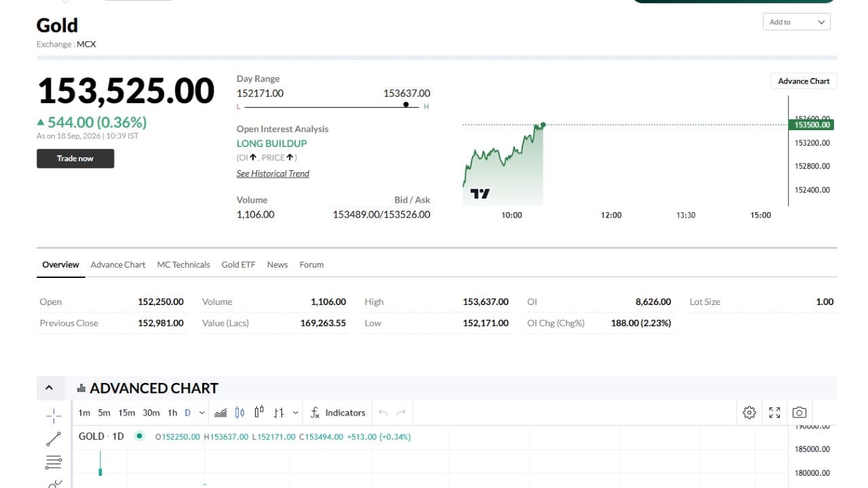Click the Lot Size value 1.00
Screen dimensions: 868x488
(825, 302)
